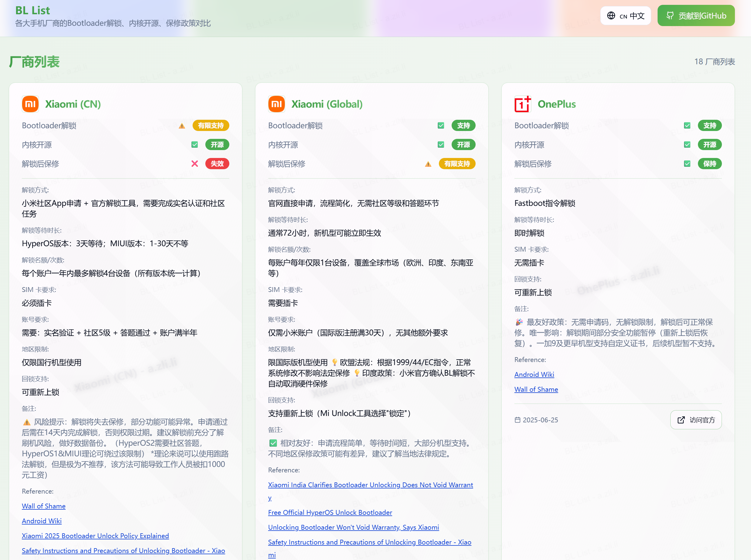Screen dimensions: 751x560
Task: Open Wall of Shame link in OnePlus card
Action: (536, 390)
